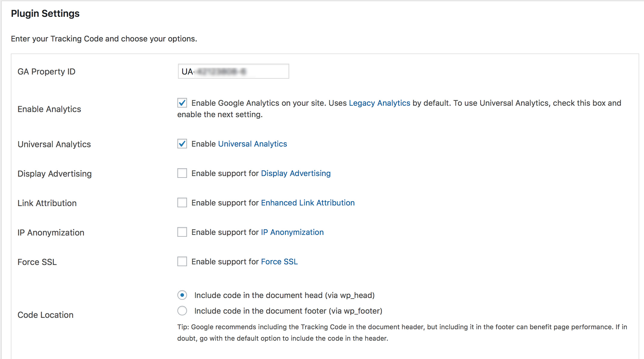This screenshot has height=359, width=644.
Task: Click the 'Include code in the document head' label
Action: click(x=284, y=295)
